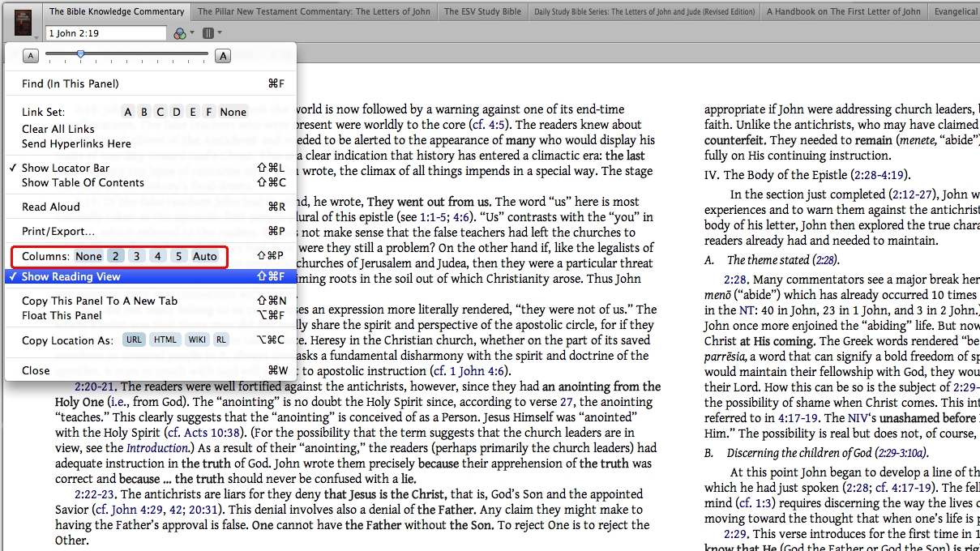Switch to The ESV Study Bible tab
980x551 pixels.
point(482,11)
